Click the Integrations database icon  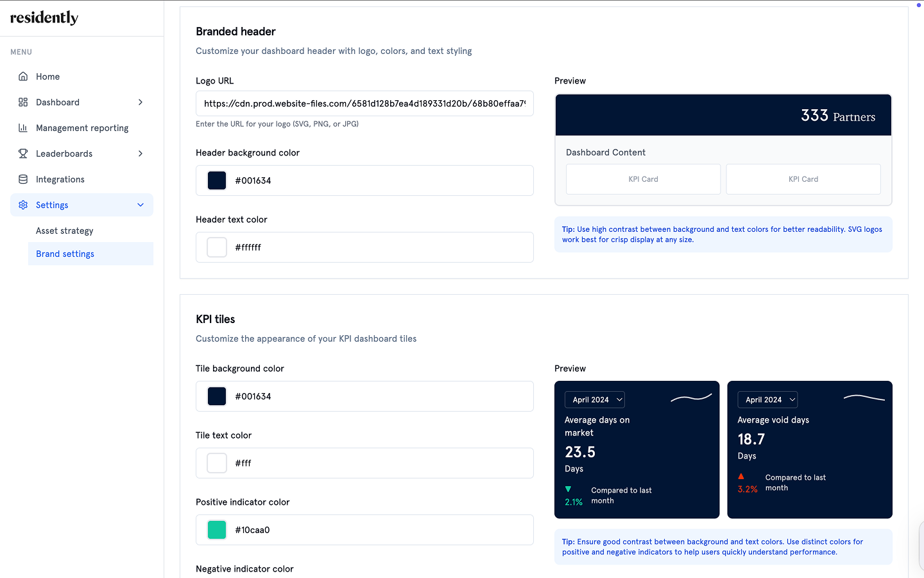(23, 179)
